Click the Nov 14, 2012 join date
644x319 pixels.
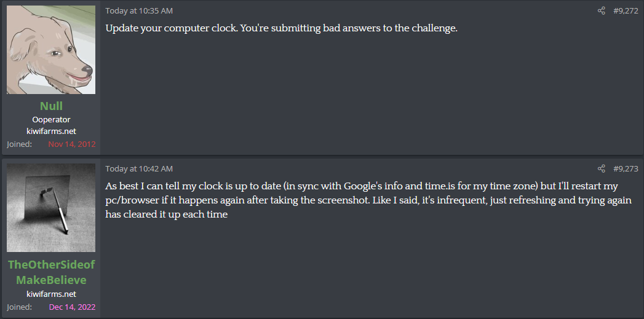point(72,144)
